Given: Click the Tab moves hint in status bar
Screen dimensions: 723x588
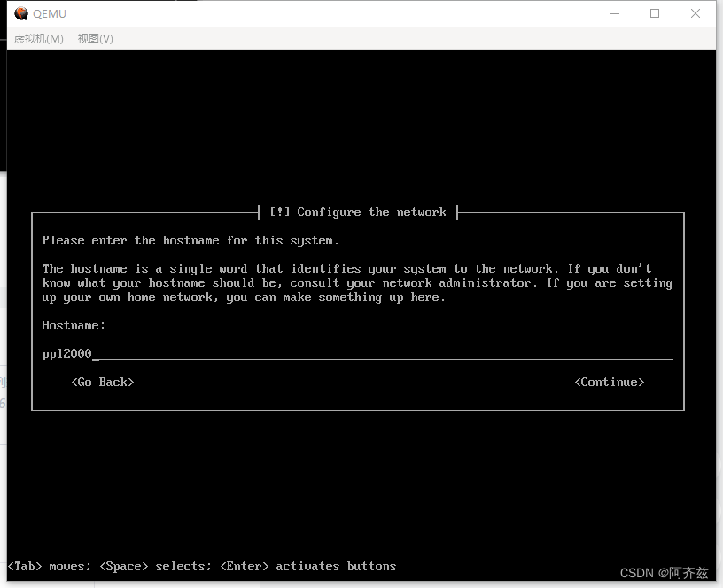Looking at the screenshot, I should tap(44, 566).
